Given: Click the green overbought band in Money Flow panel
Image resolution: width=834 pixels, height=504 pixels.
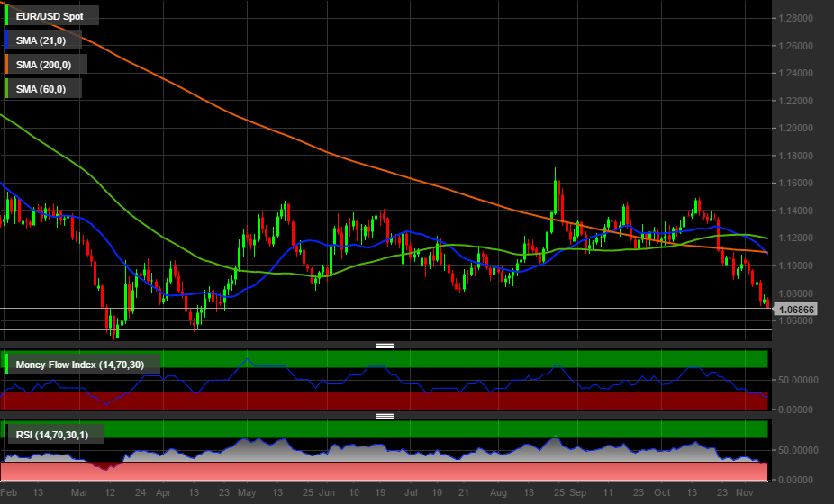Looking at the screenshot, I should tap(450, 359).
